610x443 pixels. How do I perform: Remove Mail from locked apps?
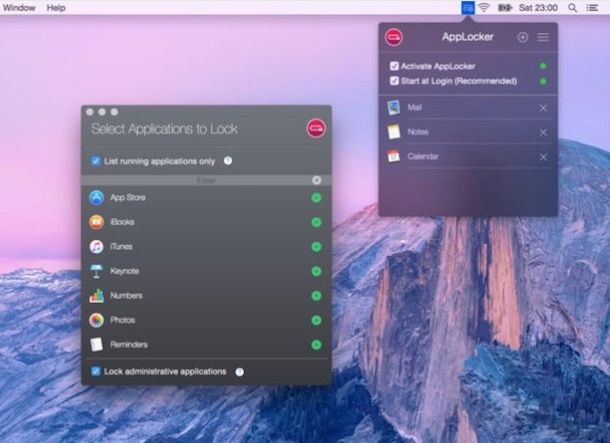[x=543, y=108]
